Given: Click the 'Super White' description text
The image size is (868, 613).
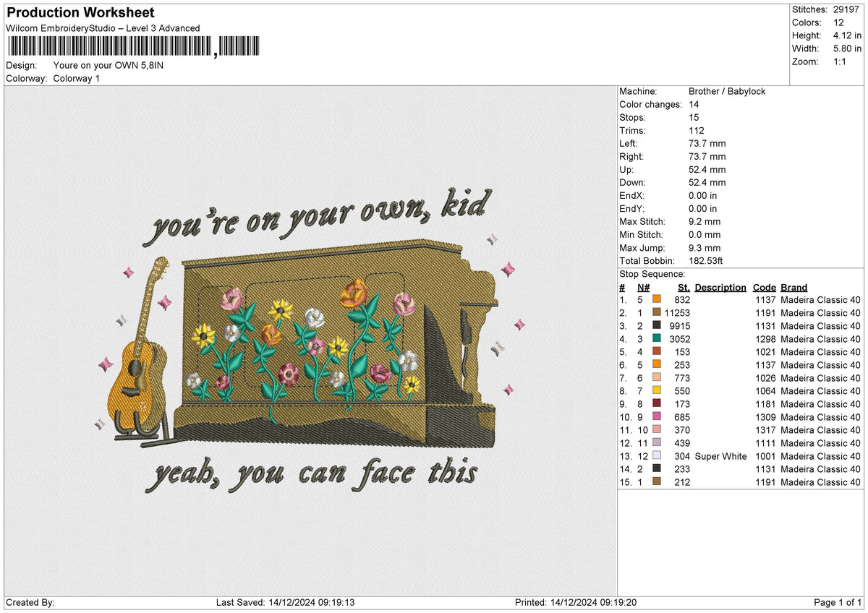Looking at the screenshot, I should click(x=720, y=456).
